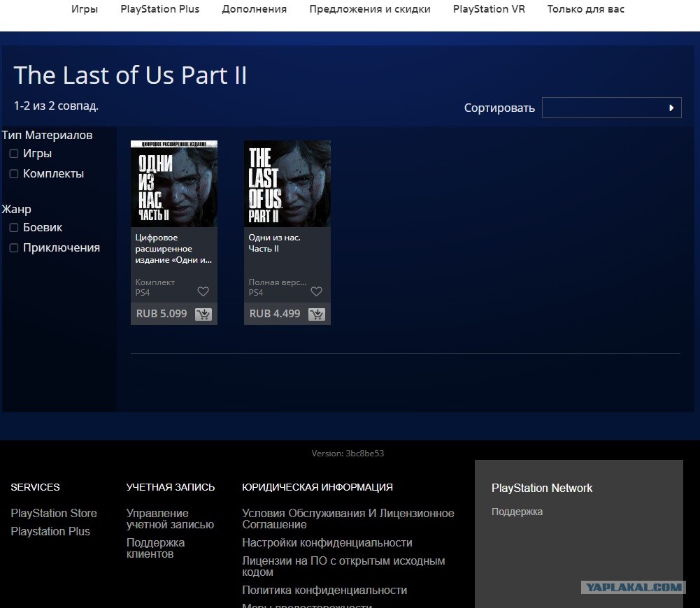Select the RUB 4.499 price text
700x608 pixels.
click(275, 314)
